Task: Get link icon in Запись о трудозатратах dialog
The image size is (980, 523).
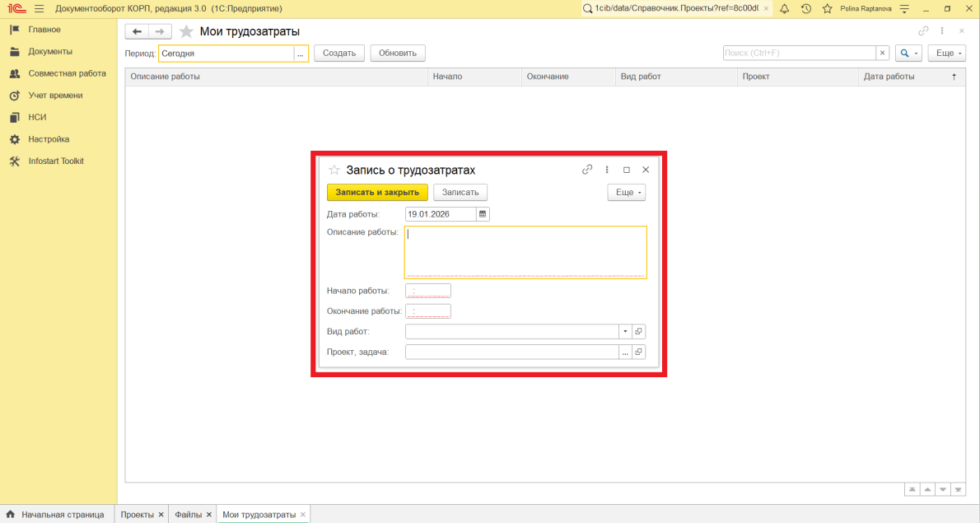Action: tap(587, 170)
